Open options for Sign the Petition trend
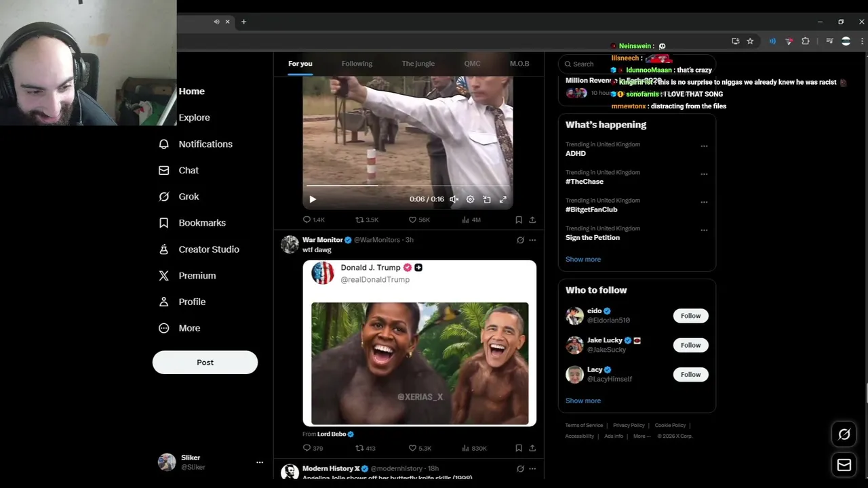The image size is (868, 488). (704, 230)
